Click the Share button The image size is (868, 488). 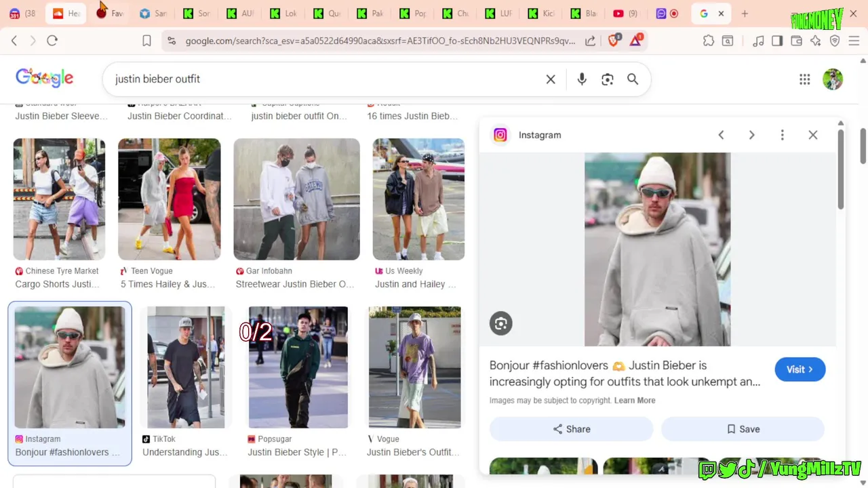pyautogui.click(x=572, y=429)
